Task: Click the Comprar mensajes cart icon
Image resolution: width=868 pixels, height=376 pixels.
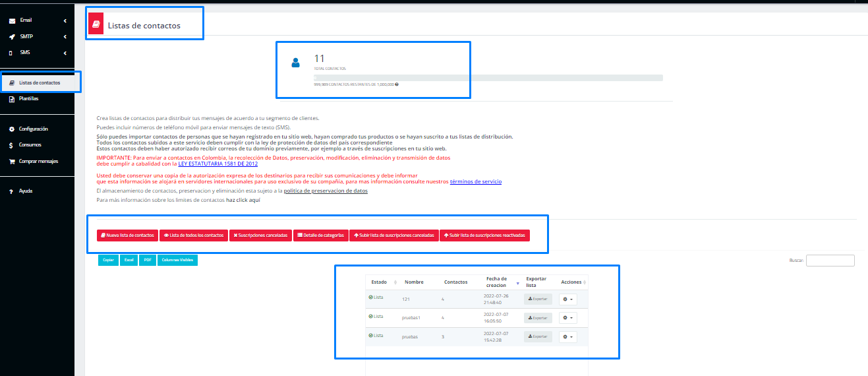Action: click(12, 161)
